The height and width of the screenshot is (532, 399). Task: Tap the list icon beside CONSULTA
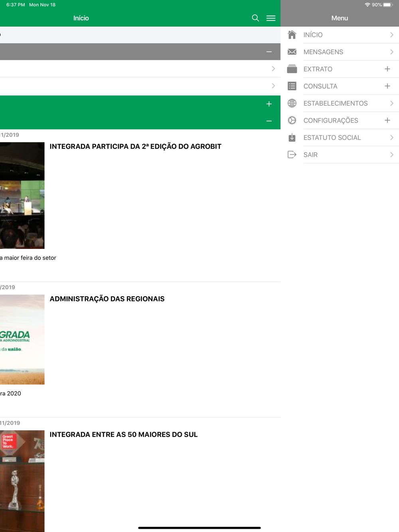tap(292, 86)
